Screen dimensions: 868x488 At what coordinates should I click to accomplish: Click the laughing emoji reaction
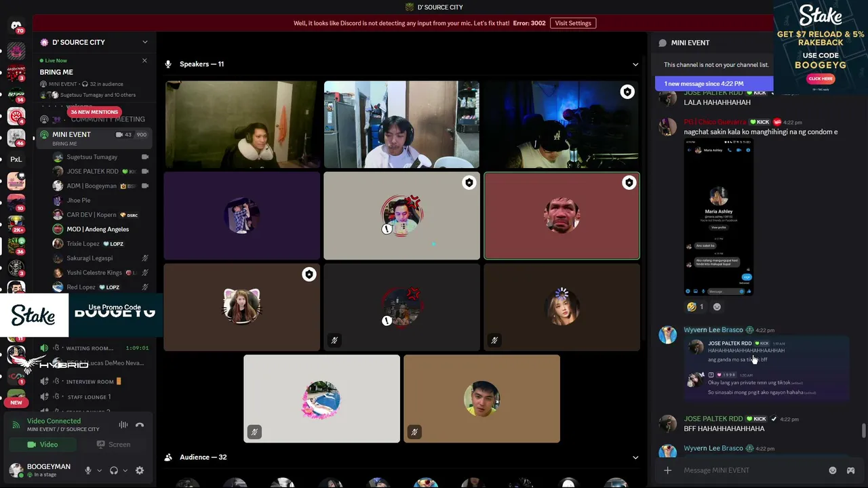click(x=695, y=306)
